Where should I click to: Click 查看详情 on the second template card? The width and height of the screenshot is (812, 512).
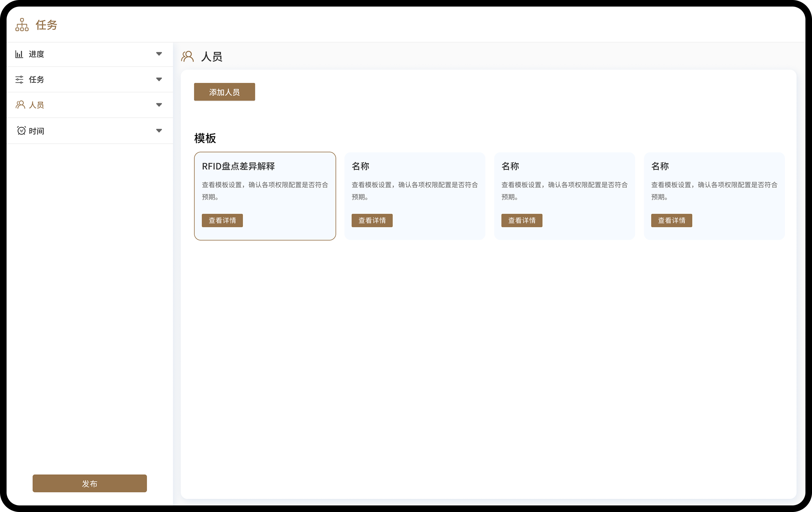click(372, 221)
